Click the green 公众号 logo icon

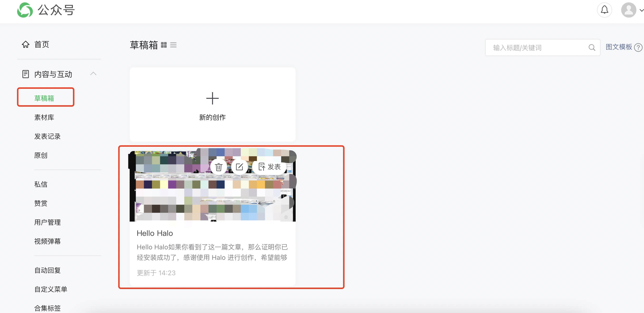click(25, 10)
